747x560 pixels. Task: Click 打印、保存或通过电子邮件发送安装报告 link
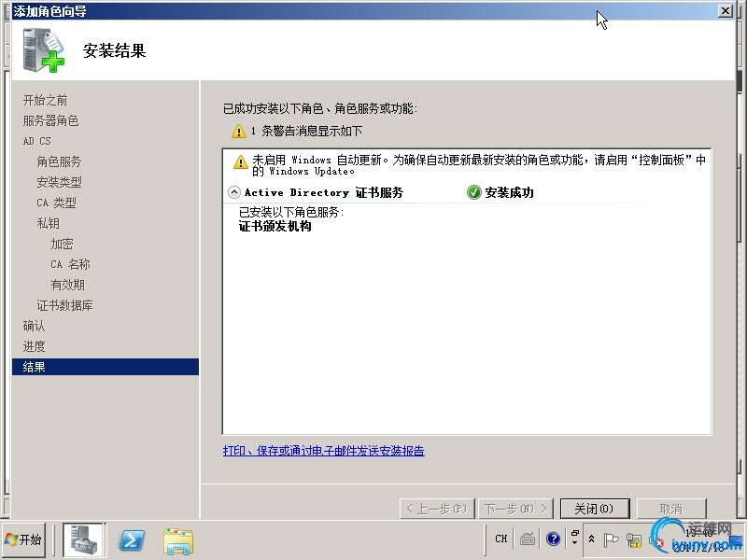pos(323,451)
